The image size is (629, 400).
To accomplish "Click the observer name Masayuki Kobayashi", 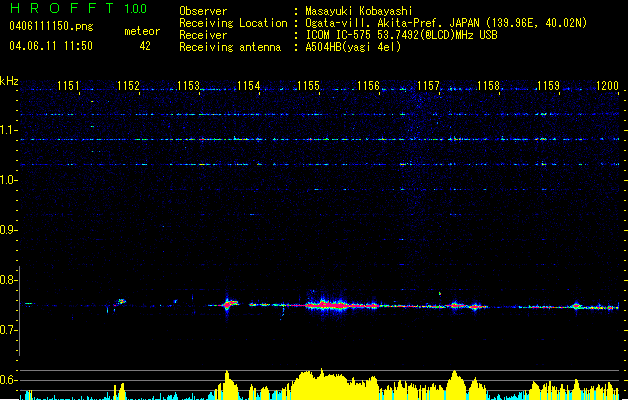I will point(359,11).
